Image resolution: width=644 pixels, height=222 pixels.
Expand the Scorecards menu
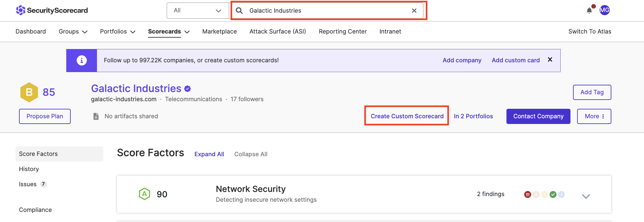click(x=169, y=31)
